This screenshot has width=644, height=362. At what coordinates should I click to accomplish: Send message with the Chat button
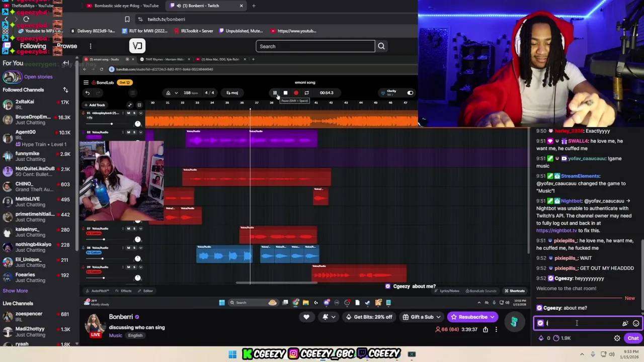point(633,338)
